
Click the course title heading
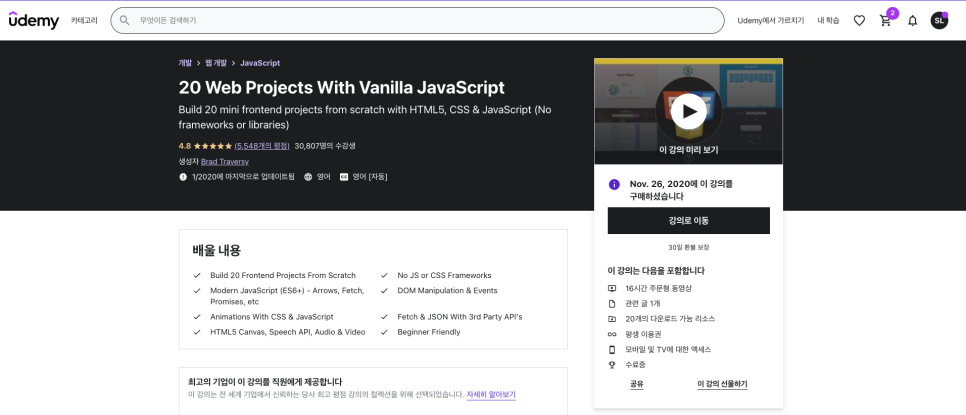[341, 87]
